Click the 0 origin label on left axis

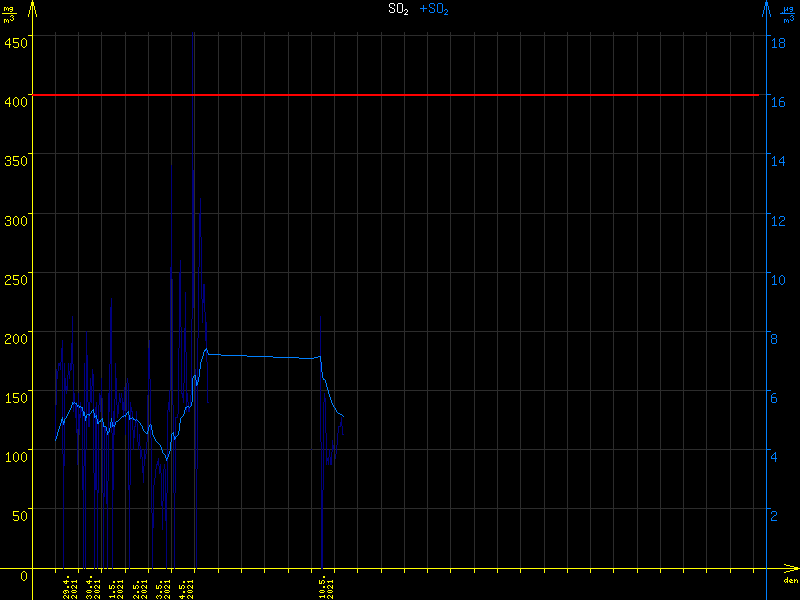pos(24,576)
